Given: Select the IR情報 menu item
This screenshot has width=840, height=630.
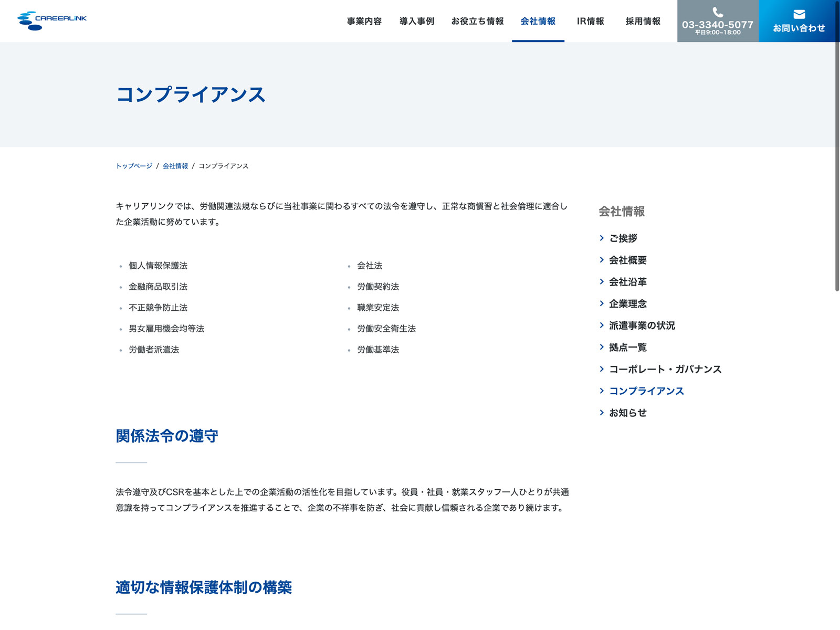Looking at the screenshot, I should pos(590,21).
